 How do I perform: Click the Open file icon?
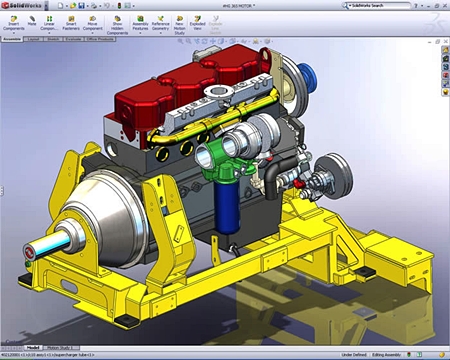73,6
